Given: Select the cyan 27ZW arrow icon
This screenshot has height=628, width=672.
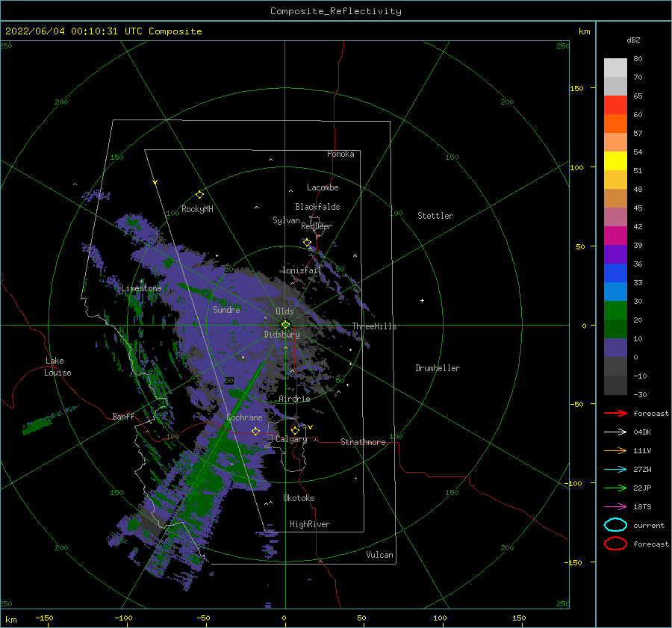Looking at the screenshot, I should coord(615,470).
